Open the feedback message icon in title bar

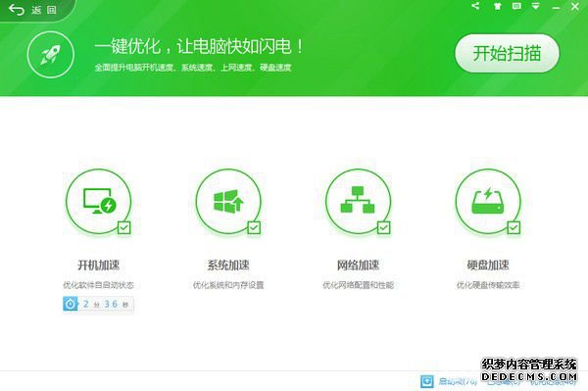pyautogui.click(x=516, y=6)
